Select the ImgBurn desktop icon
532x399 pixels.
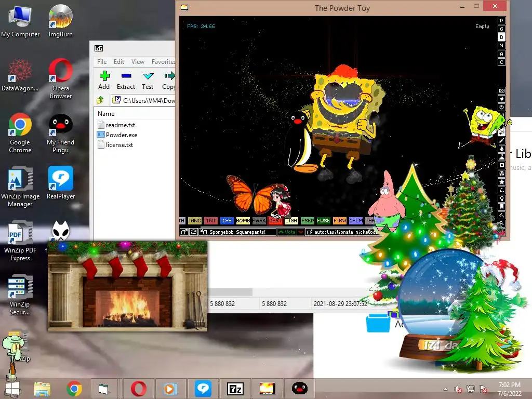(60, 21)
